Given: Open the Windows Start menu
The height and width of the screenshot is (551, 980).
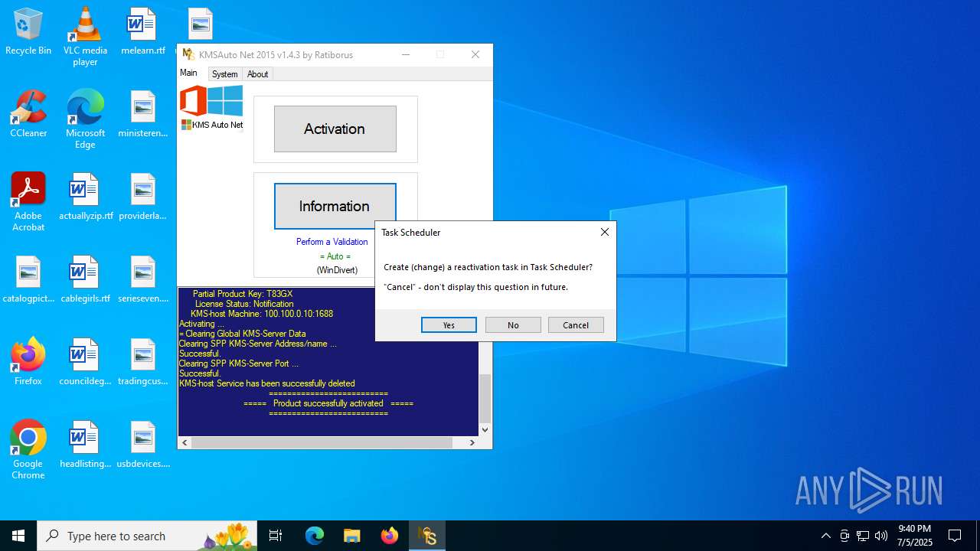Looking at the screenshot, I should 18,536.
